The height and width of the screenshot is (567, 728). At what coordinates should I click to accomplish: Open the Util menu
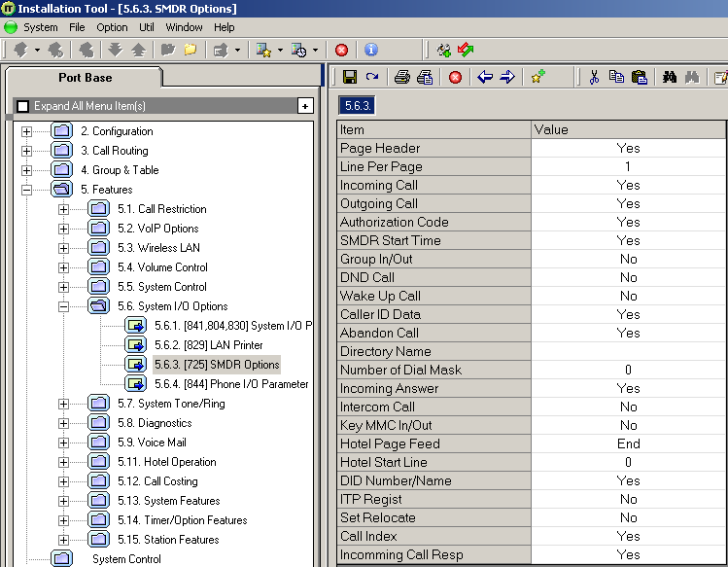(x=146, y=27)
